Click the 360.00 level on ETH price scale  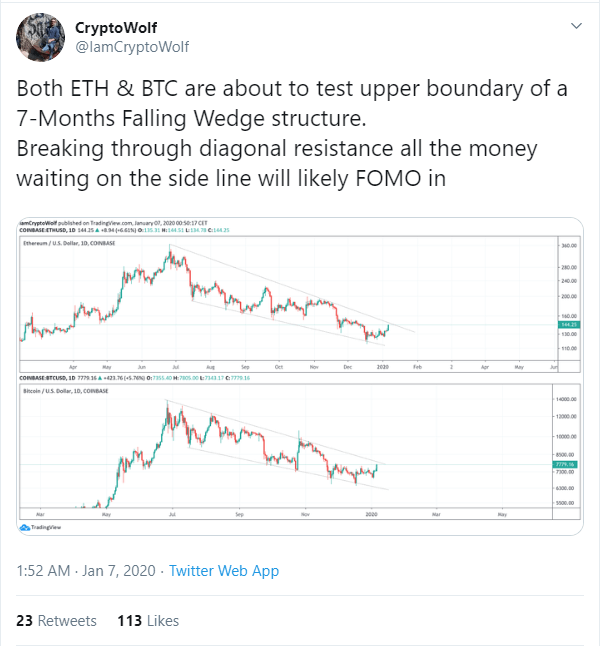(569, 246)
